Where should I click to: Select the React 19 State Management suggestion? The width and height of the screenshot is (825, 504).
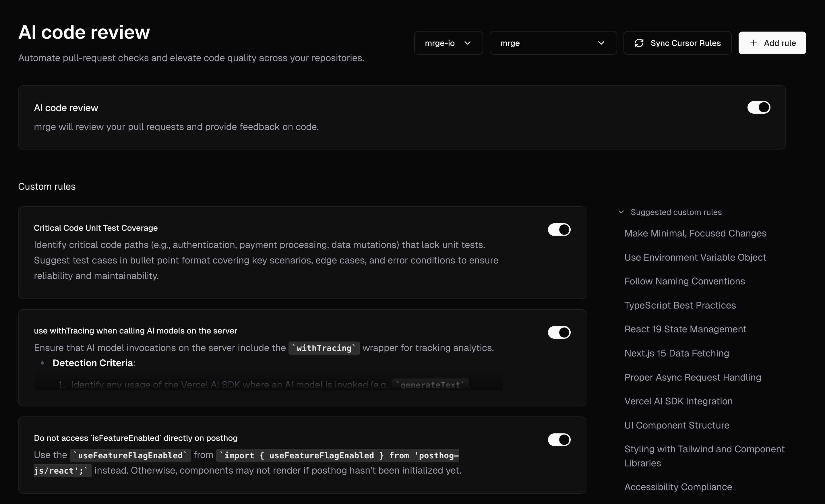pyautogui.click(x=686, y=329)
